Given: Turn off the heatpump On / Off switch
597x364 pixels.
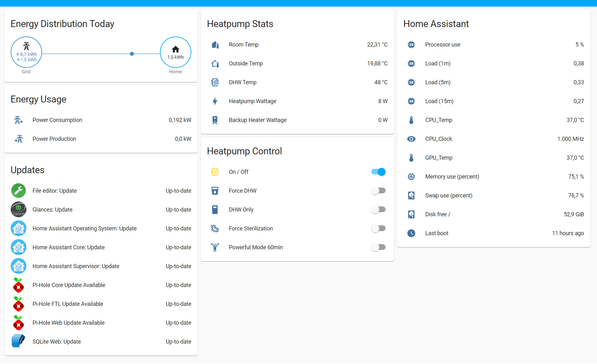Looking at the screenshot, I should tap(378, 172).
